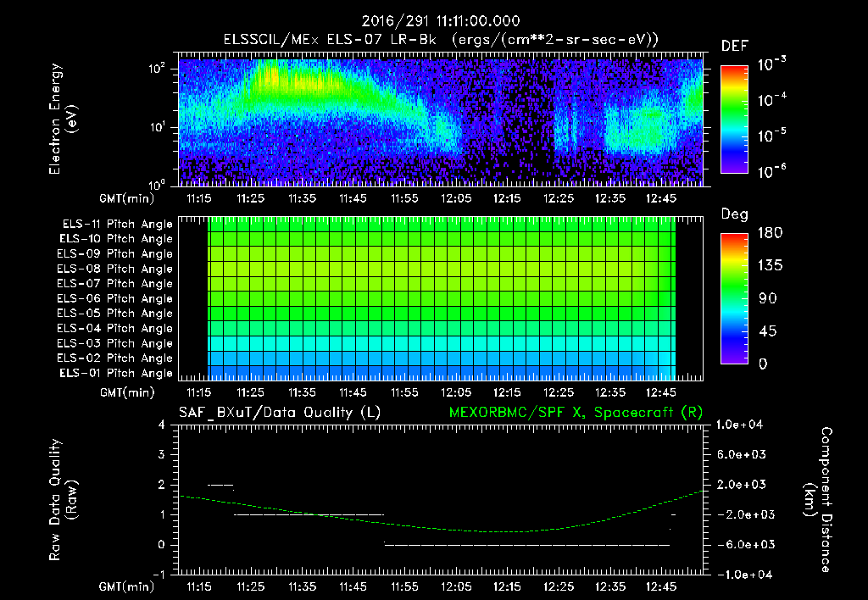Image resolution: width=868 pixels, height=600 pixels.
Task: Select the ELS-05 Pitch Angle row label
Action: coord(115,314)
